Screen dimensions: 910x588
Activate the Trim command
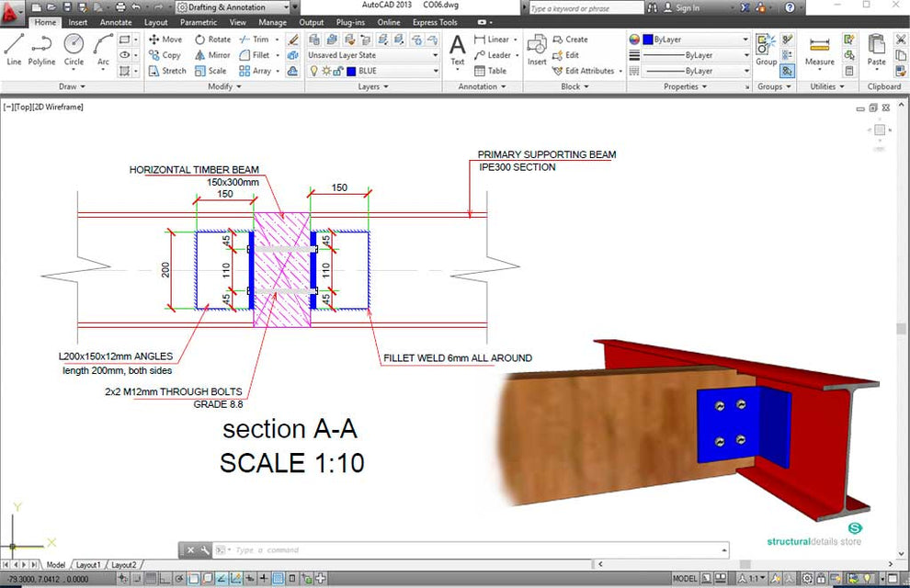[x=255, y=40]
